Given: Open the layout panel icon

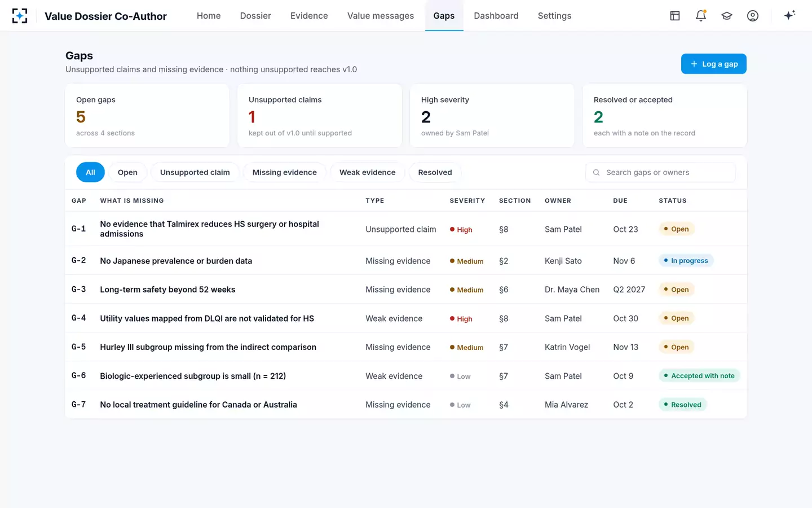Looking at the screenshot, I should [675, 16].
